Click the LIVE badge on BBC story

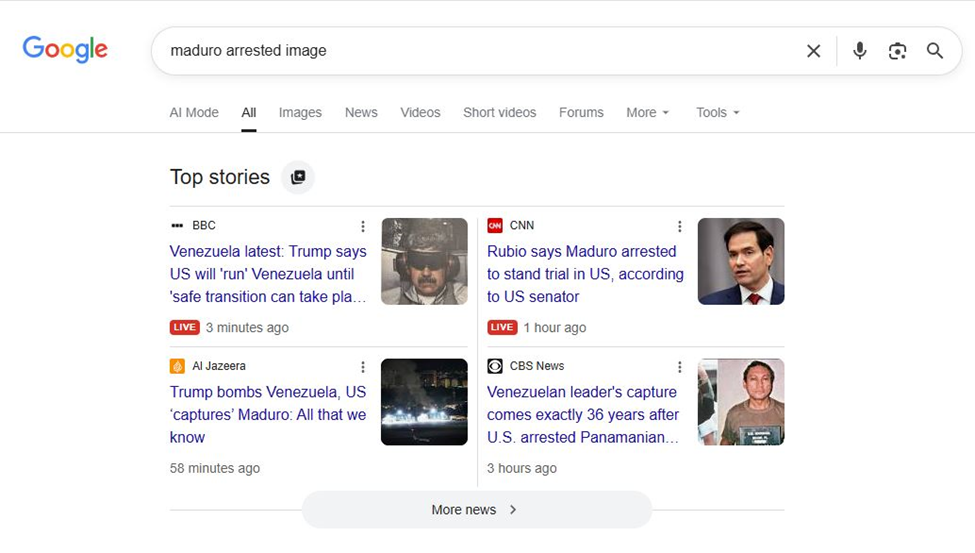point(185,327)
